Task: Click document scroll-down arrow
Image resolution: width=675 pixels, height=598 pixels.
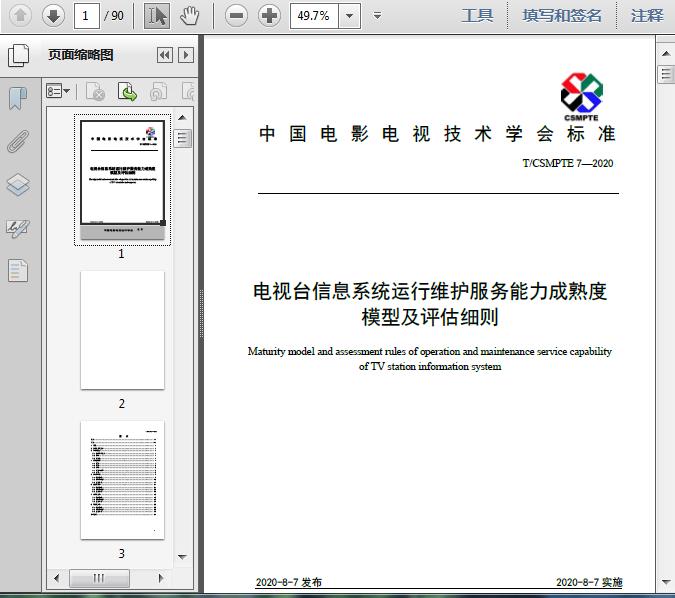Action: [666, 582]
